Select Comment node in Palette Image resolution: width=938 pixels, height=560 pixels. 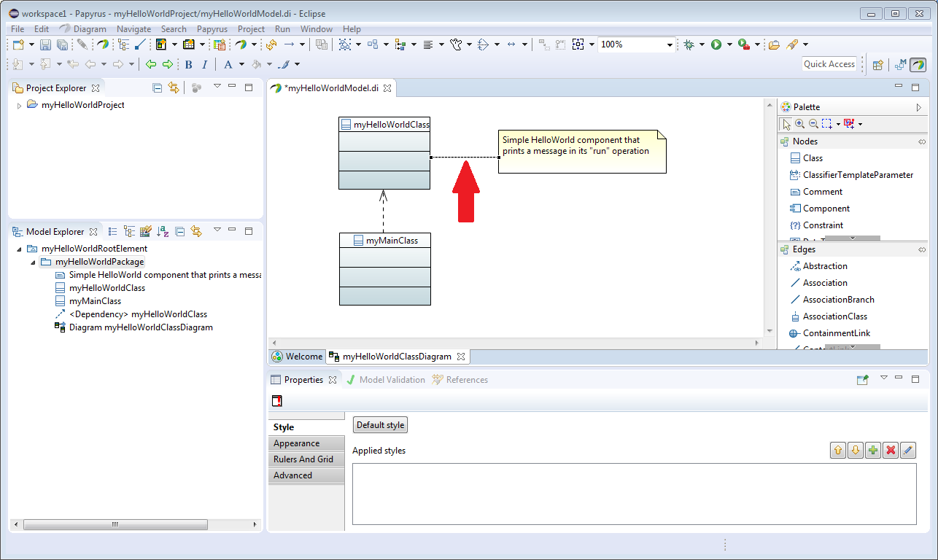(x=816, y=192)
